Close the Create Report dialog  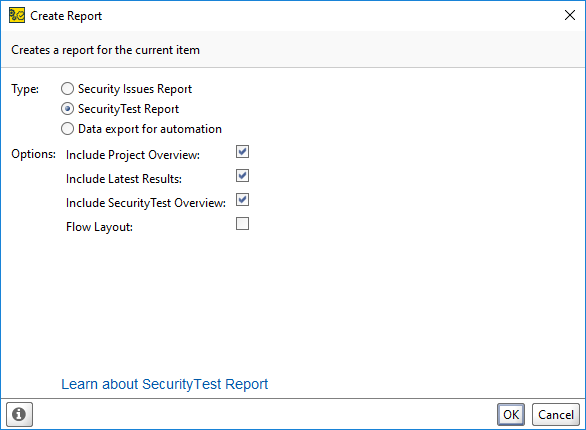coord(570,15)
